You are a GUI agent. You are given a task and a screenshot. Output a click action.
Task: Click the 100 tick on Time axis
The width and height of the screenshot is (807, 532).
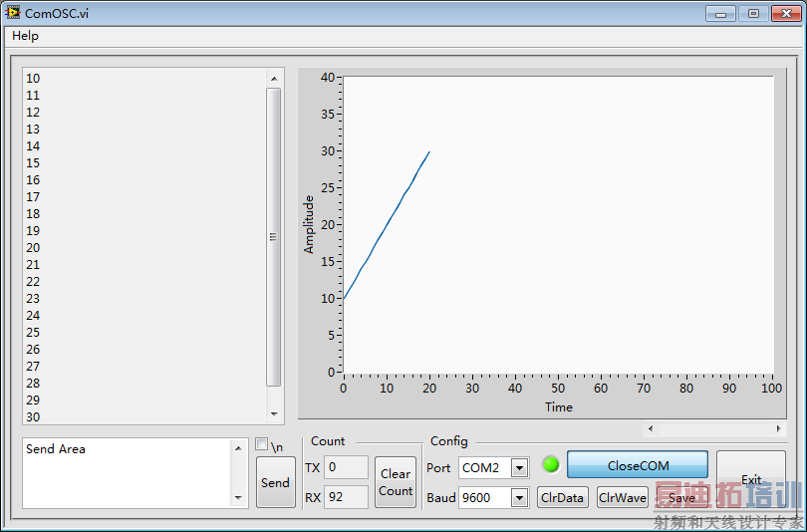(x=771, y=388)
